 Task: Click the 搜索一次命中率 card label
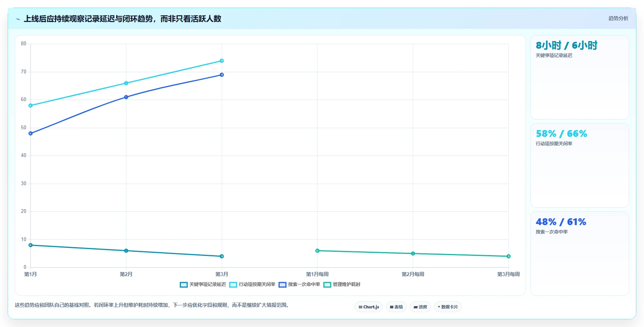(x=552, y=232)
